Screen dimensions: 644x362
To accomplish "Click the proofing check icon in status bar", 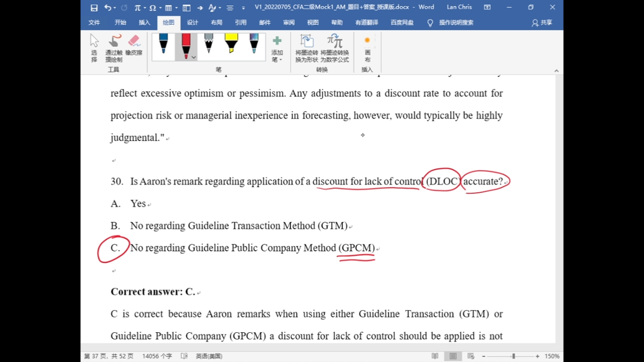I will pyautogui.click(x=184, y=356).
